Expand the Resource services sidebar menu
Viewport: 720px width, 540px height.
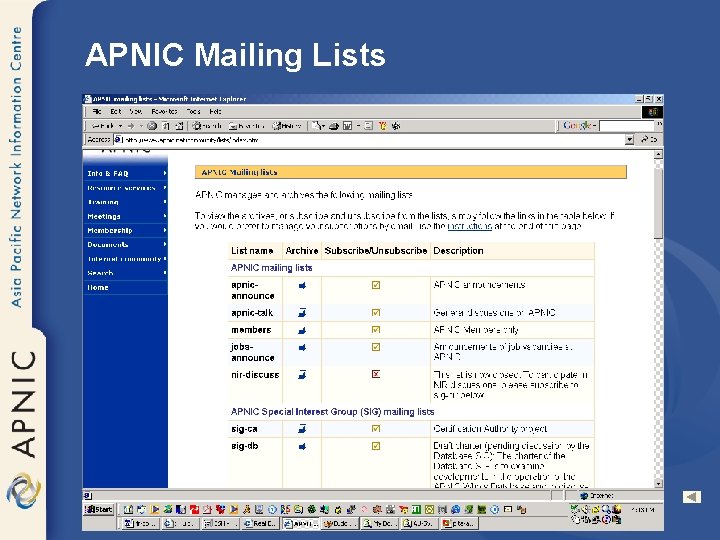[x=125, y=188]
